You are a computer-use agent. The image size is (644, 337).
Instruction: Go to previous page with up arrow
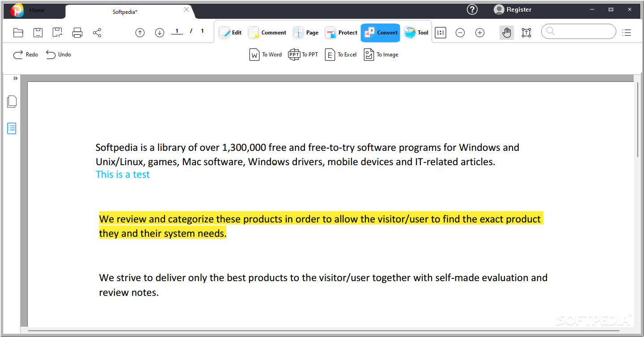coord(140,33)
